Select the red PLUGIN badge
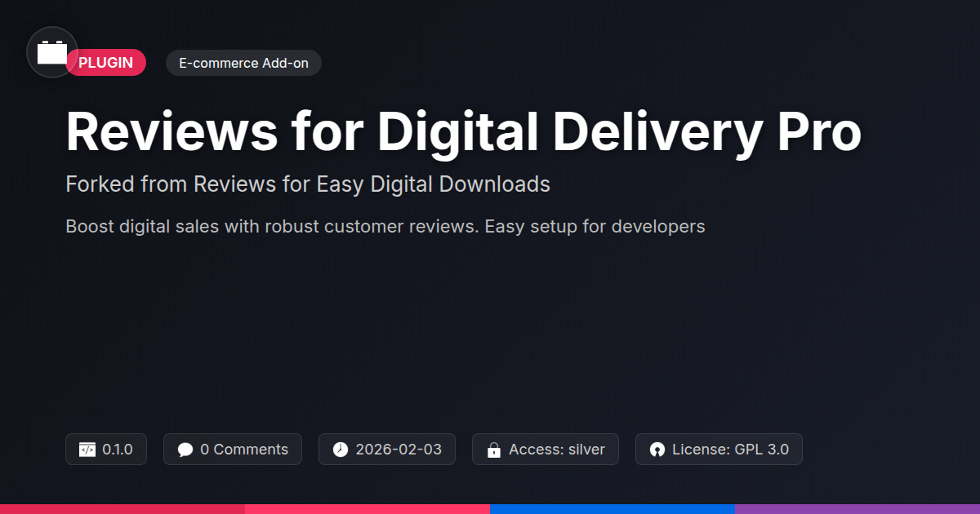This screenshot has width=980, height=514. click(x=106, y=63)
